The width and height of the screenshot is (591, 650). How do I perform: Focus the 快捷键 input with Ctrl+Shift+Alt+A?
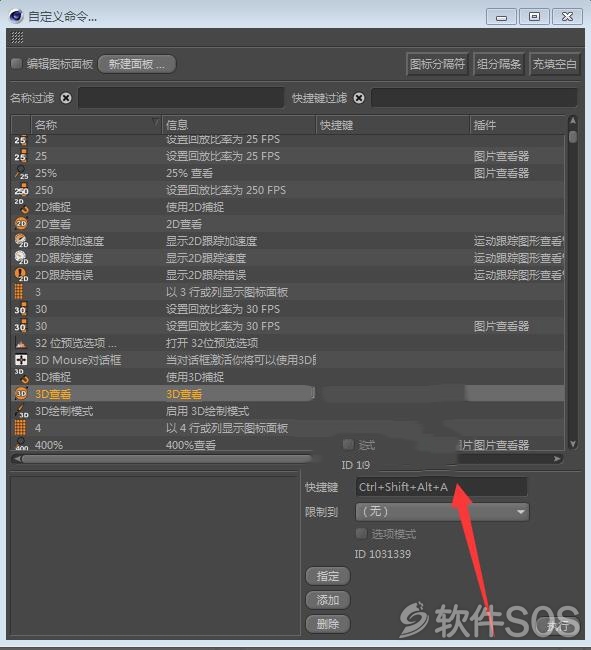click(x=441, y=487)
